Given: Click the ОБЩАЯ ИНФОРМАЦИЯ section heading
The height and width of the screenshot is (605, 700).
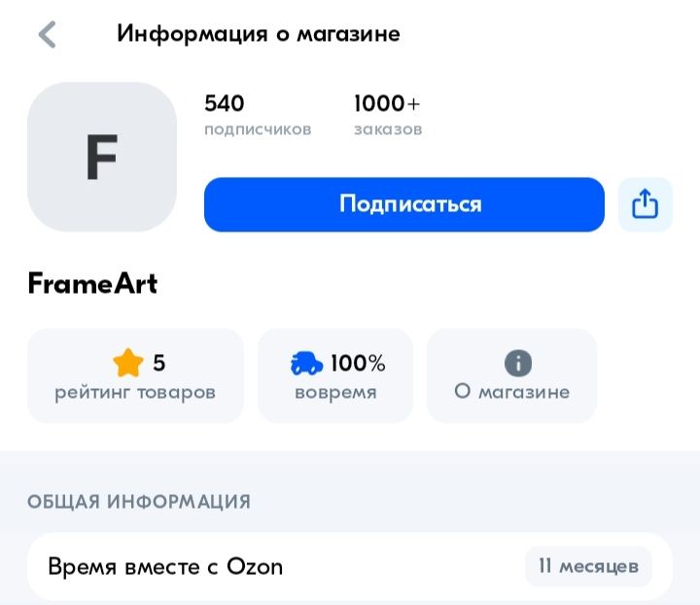Looking at the screenshot, I should coord(139,502).
